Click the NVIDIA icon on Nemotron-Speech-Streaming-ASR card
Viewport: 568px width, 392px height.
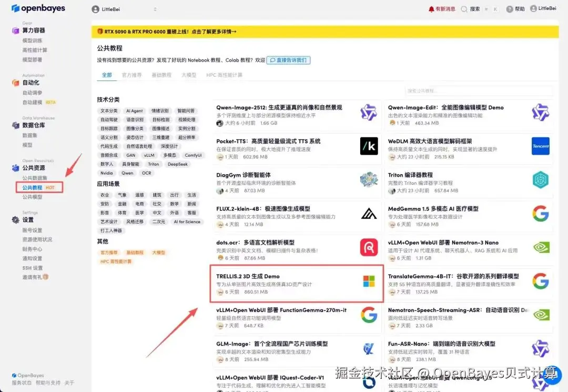tap(541, 315)
